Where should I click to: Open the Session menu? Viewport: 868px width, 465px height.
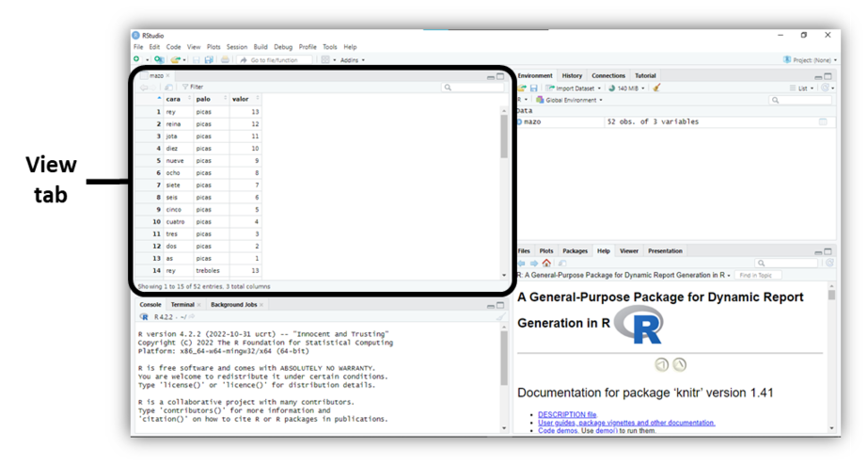tap(236, 46)
